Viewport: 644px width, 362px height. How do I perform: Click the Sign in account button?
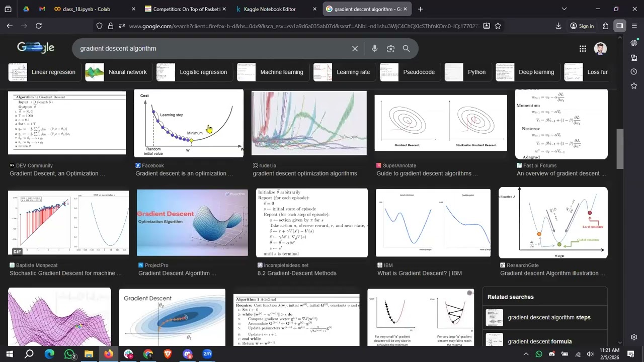click(582, 26)
